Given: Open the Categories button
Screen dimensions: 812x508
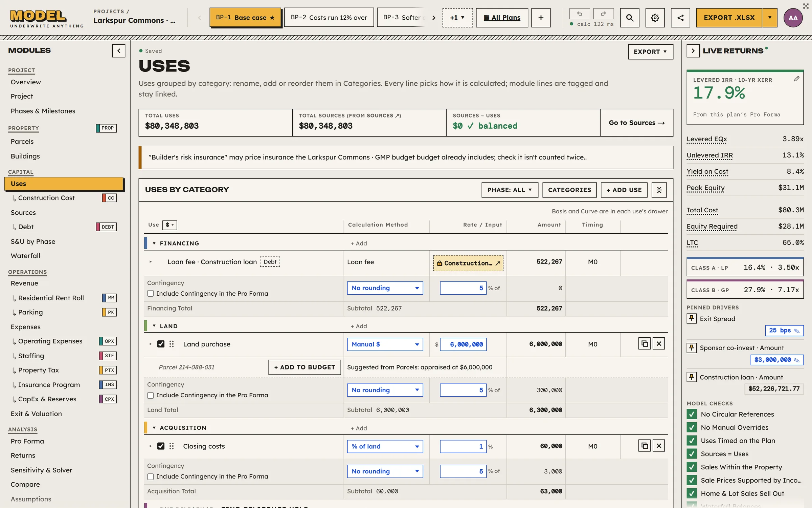Looking at the screenshot, I should [569, 190].
